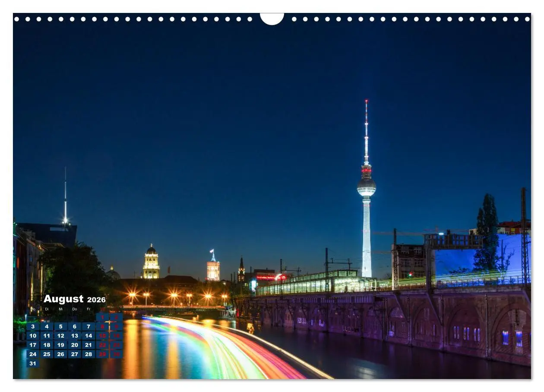Click day 19 in the calendar
This screenshot has height=392, width=544.
[60, 345]
